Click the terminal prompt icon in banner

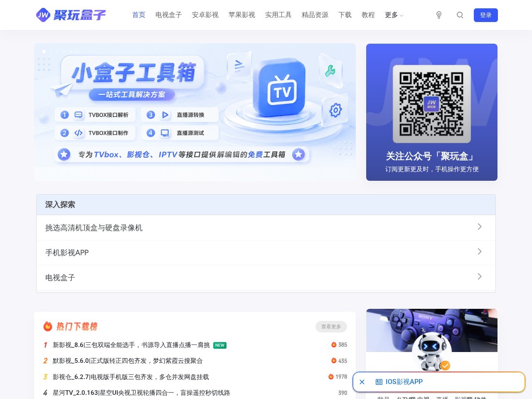[239, 66]
